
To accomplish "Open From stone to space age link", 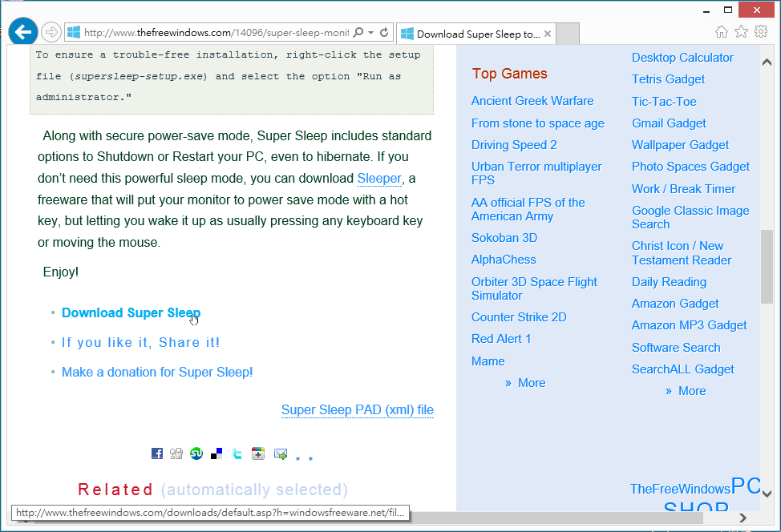I will (538, 123).
